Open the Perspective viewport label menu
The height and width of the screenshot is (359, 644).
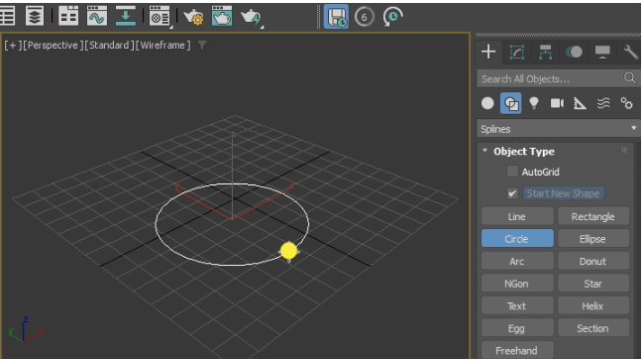click(53, 46)
